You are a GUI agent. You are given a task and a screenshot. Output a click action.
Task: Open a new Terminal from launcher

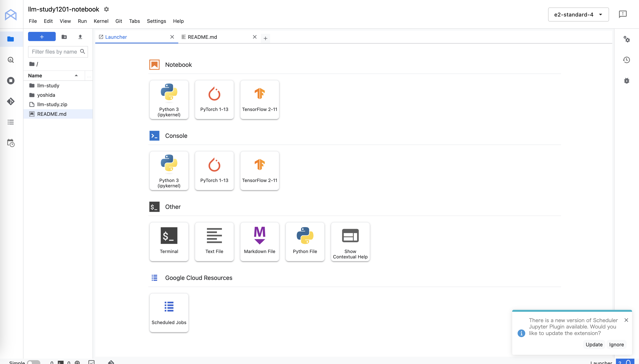coord(169,242)
